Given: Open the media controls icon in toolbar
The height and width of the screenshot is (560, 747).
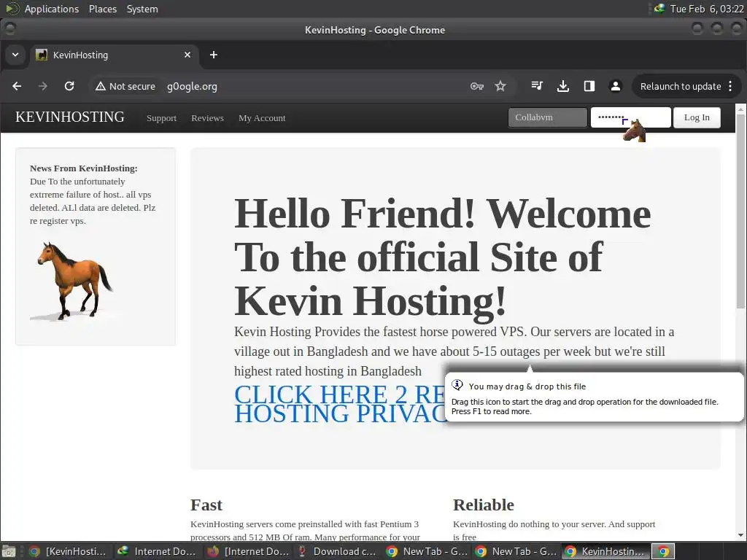Looking at the screenshot, I should click(x=537, y=86).
